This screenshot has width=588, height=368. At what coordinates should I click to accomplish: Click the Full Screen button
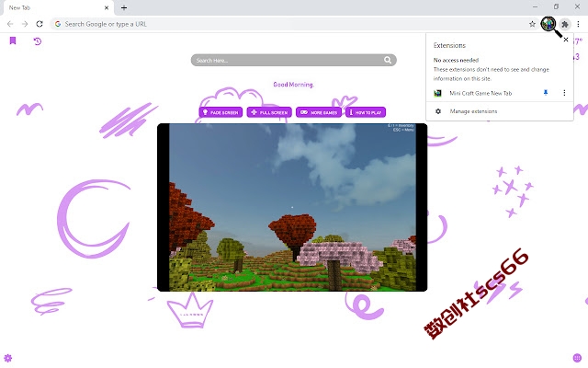(269, 112)
